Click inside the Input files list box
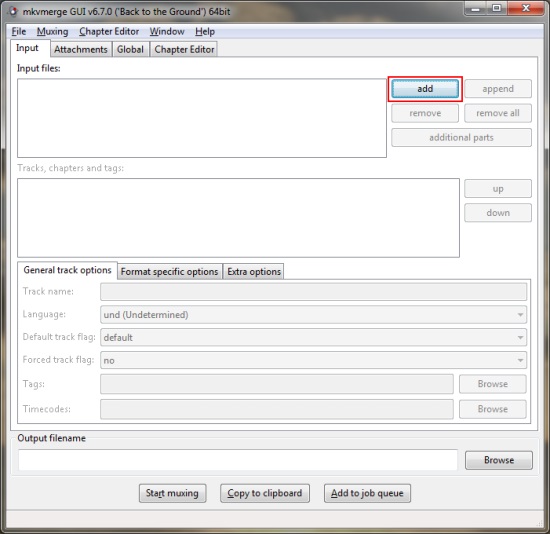The height and width of the screenshot is (534, 550). pos(202,118)
